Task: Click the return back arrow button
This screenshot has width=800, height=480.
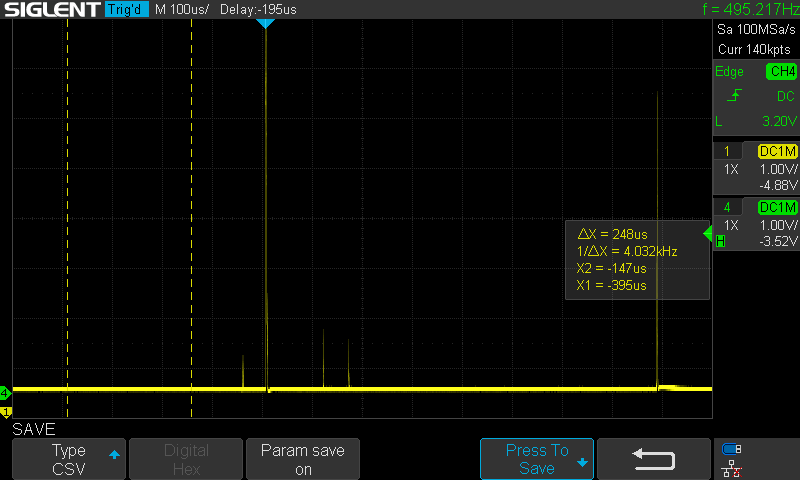Action: coord(654,459)
